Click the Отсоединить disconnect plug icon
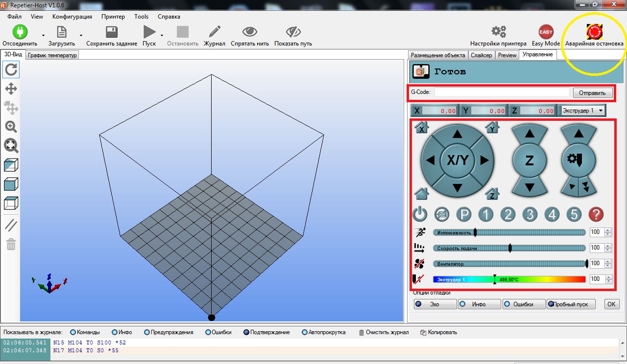 (x=20, y=32)
